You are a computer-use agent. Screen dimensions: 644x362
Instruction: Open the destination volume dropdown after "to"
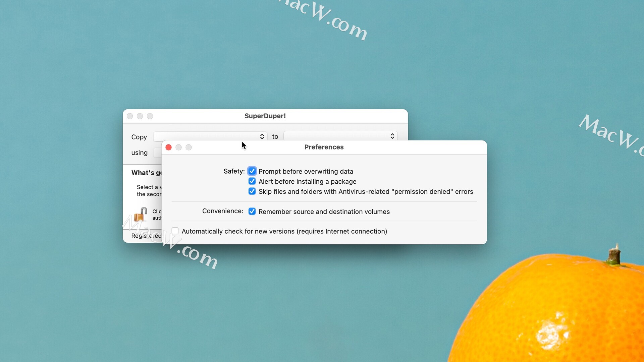(x=340, y=136)
